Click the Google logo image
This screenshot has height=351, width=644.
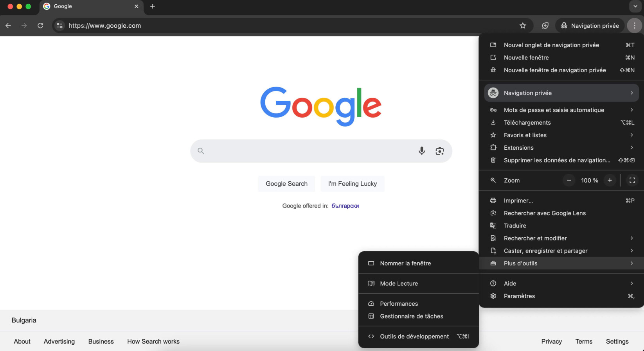point(321,106)
